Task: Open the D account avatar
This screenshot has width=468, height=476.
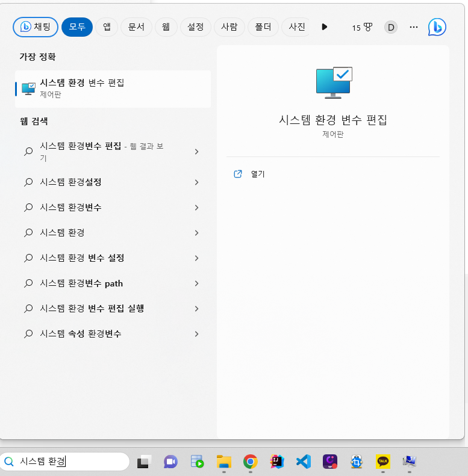Action: [x=391, y=27]
